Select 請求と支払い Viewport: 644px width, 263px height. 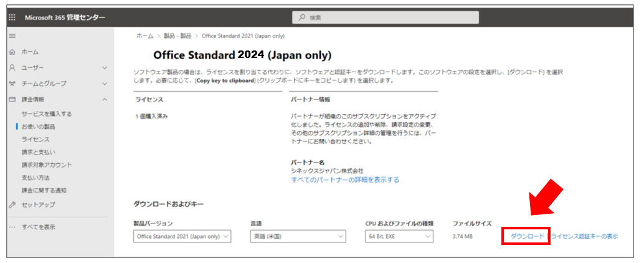pyautogui.click(x=38, y=153)
